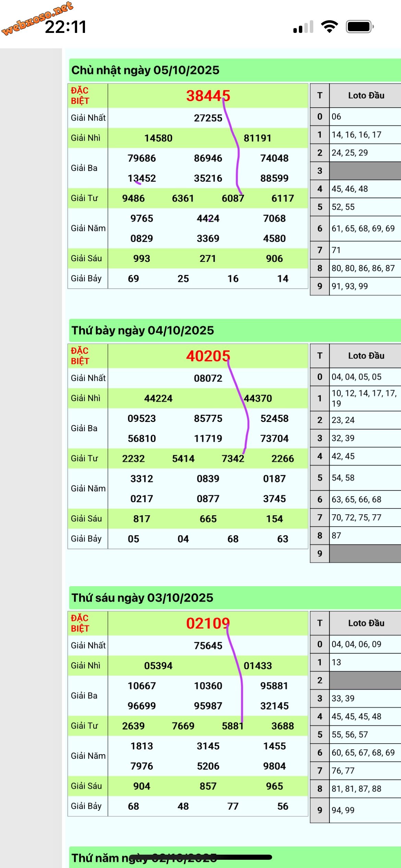This screenshot has width=401, height=868.
Task: Tap the battery indicator icon
Action: 360,27
